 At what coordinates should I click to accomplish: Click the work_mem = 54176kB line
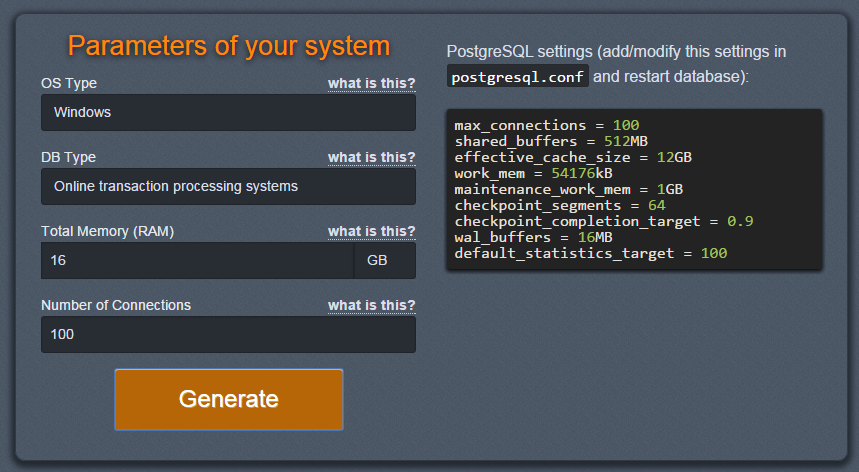tap(534, 173)
